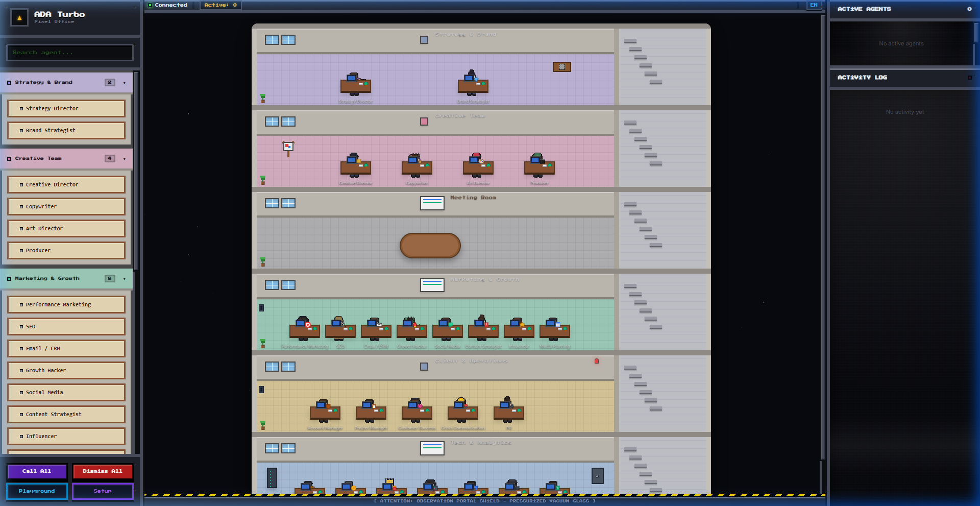
Task: Select the SEO desk in Marketing room
Action: point(340,329)
